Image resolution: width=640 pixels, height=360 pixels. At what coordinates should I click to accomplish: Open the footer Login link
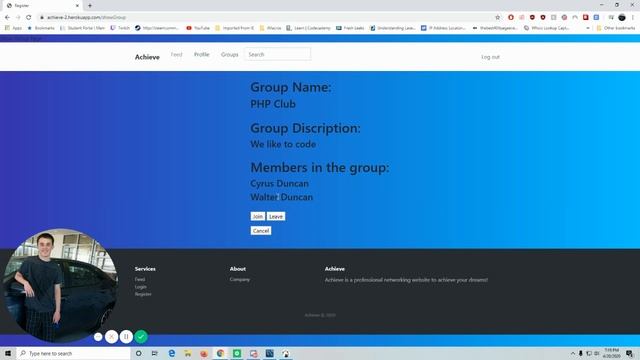[x=141, y=287]
